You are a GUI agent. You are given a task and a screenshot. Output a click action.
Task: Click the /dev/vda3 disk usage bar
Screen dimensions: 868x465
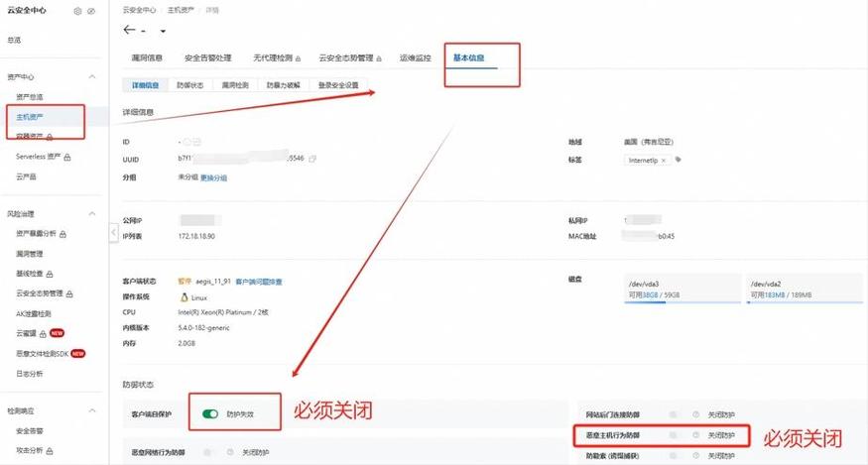pyautogui.click(x=682, y=302)
